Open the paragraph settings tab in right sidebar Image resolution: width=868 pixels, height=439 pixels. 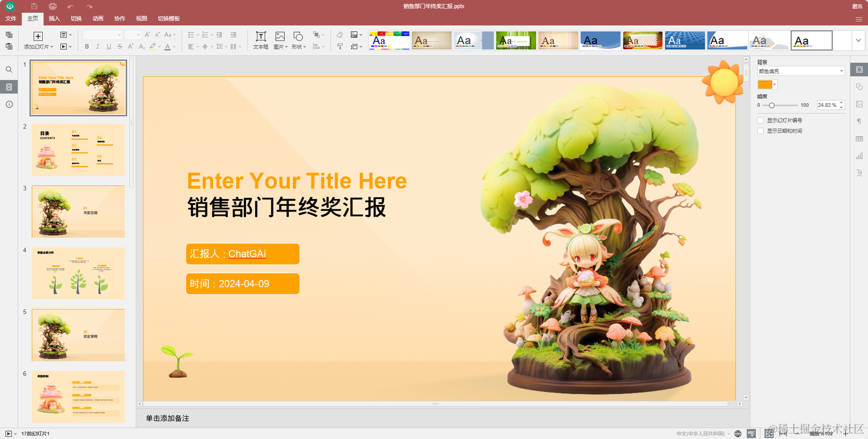pos(860,121)
